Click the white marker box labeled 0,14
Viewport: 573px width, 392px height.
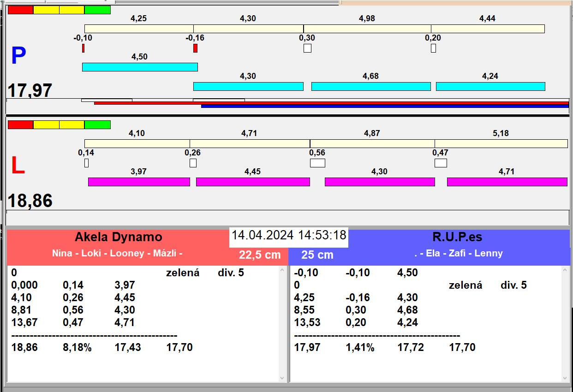[86, 163]
